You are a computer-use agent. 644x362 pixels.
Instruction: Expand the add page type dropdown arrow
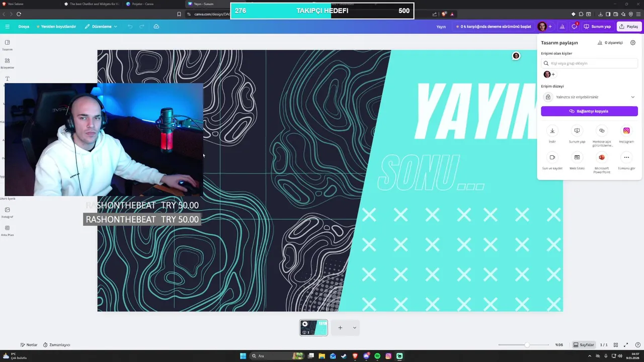[354, 328]
